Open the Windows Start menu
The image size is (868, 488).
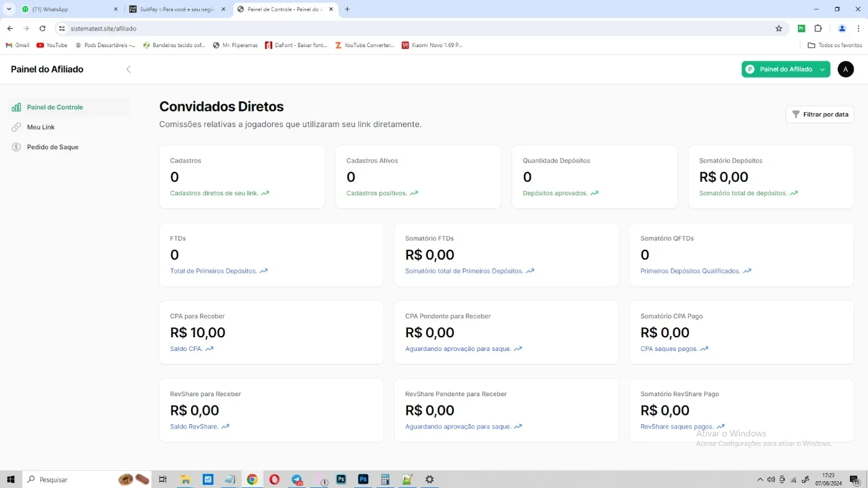pos(11,479)
